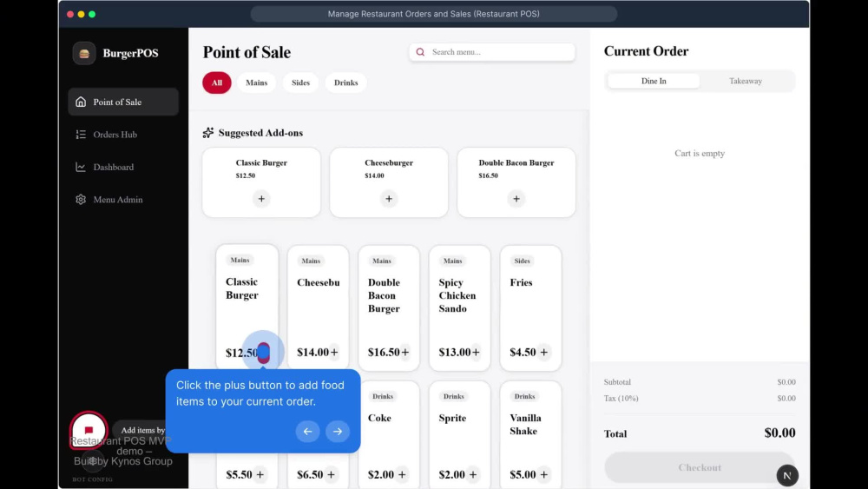Click the Orders Hub list icon

tap(81, 135)
